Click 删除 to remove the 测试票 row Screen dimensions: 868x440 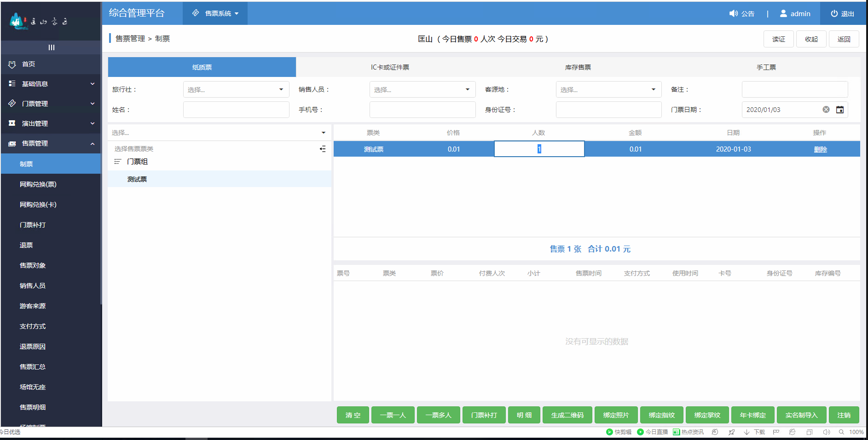821,149
